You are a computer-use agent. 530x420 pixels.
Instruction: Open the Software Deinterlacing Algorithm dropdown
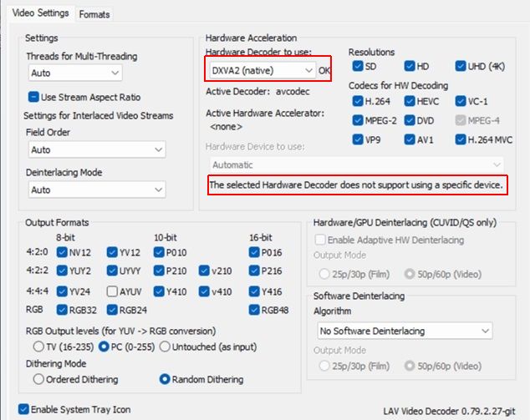pyautogui.click(x=403, y=331)
